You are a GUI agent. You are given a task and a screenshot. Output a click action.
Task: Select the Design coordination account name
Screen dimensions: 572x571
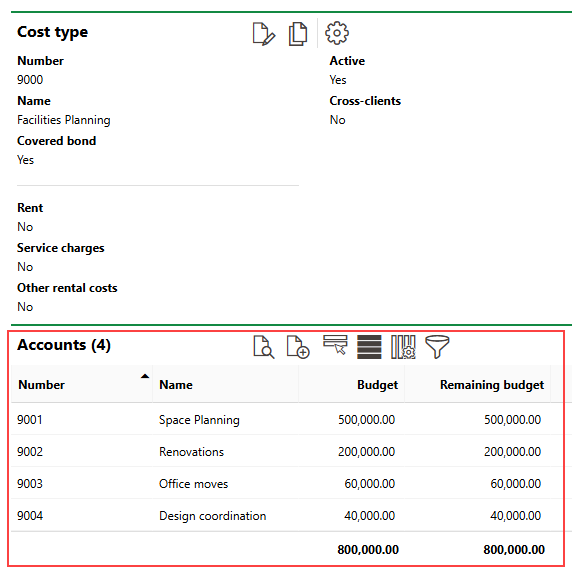click(212, 516)
